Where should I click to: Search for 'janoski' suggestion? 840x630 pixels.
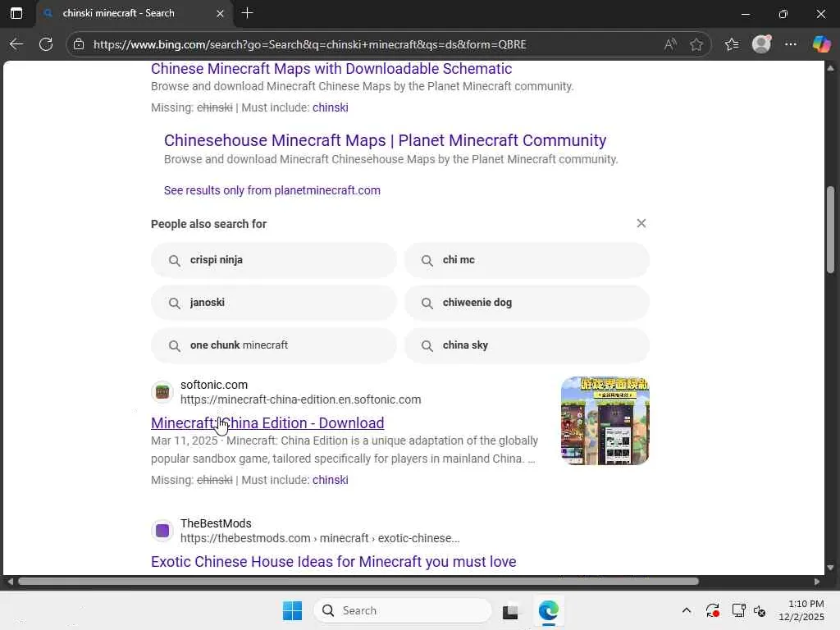click(x=274, y=303)
